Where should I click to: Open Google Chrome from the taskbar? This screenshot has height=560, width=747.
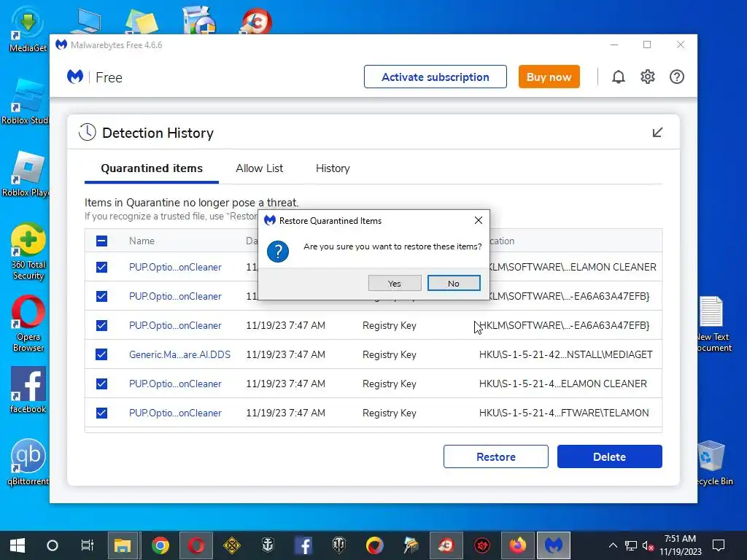pyautogui.click(x=160, y=545)
